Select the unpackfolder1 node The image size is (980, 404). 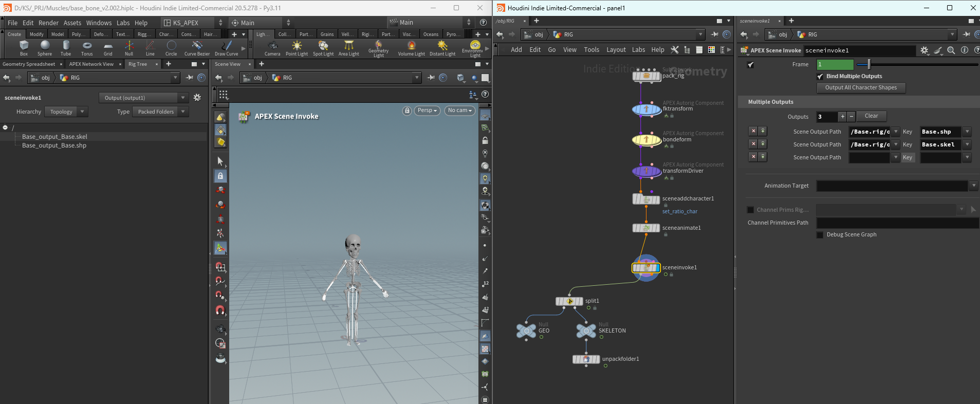pos(586,359)
